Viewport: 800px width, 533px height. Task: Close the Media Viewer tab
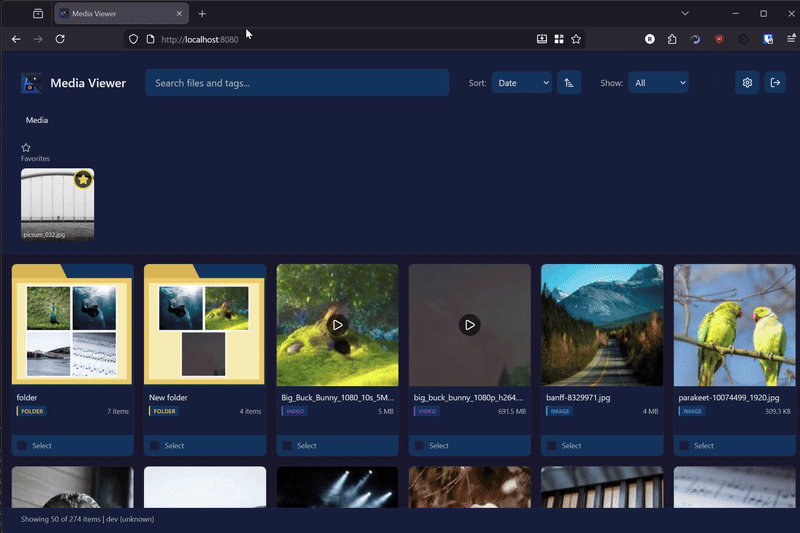click(179, 14)
